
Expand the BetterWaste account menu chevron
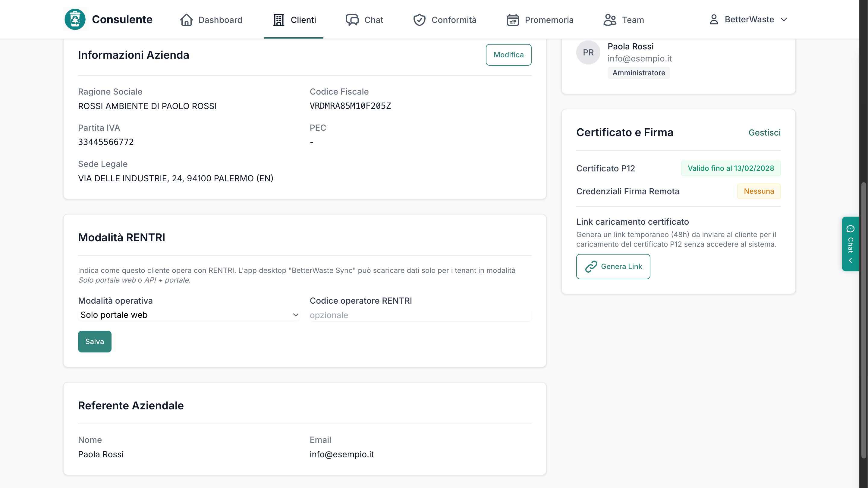(784, 20)
